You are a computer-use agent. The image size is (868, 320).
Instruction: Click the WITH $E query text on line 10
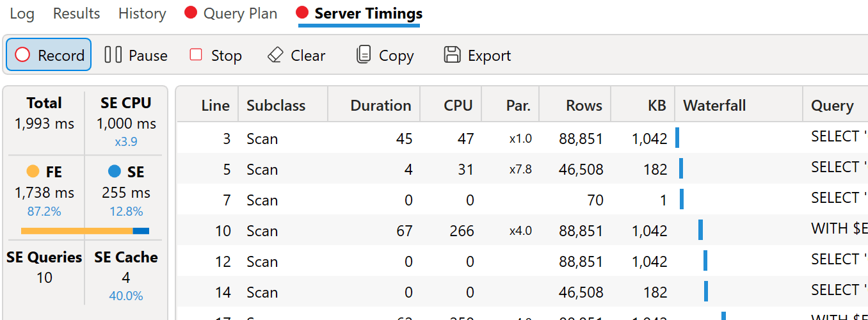(839, 228)
